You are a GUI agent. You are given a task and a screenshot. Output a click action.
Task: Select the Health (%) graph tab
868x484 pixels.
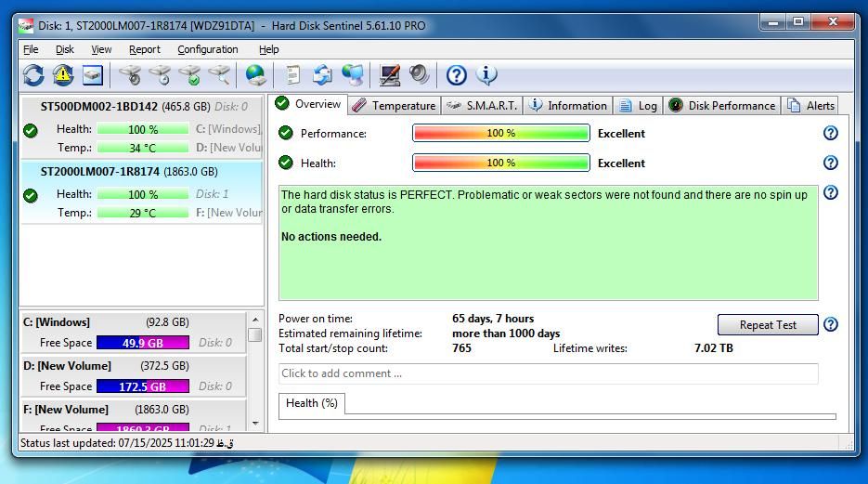point(312,403)
